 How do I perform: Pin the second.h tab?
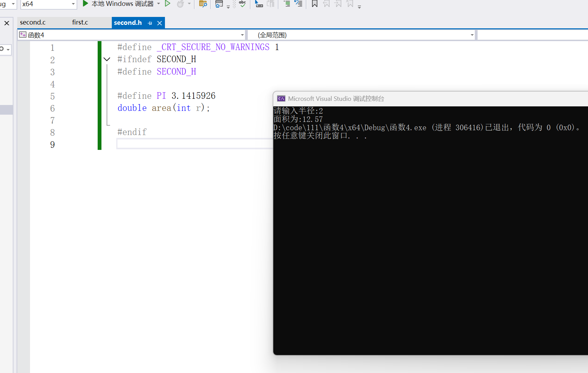coord(150,23)
